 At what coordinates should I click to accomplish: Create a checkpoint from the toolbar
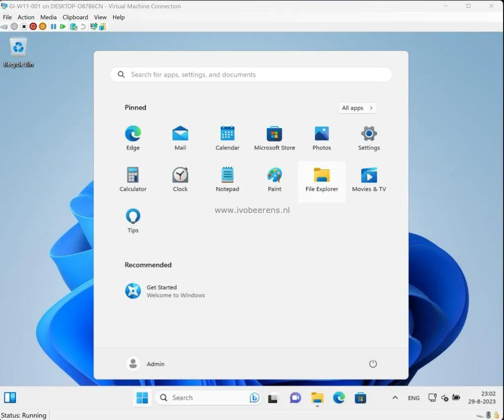click(x=74, y=27)
